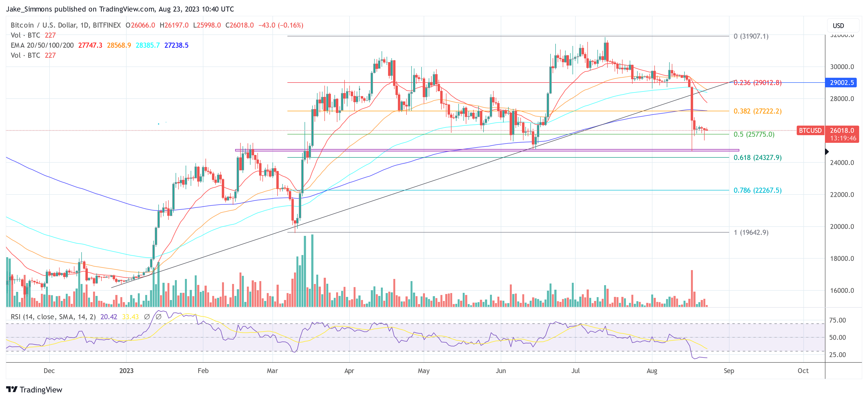This screenshot has width=868, height=400.
Task: Click the ∅ symbol right after 33.43
Action: point(147,317)
